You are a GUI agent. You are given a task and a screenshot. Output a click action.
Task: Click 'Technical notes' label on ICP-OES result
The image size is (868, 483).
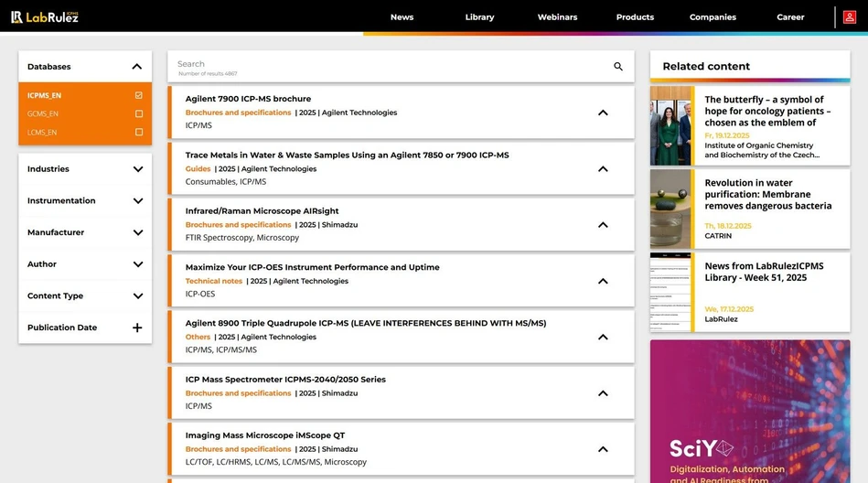(x=214, y=281)
